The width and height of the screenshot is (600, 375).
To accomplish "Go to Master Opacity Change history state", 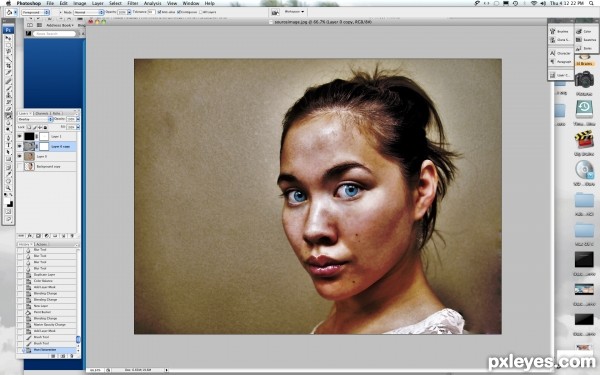I will point(50,324).
